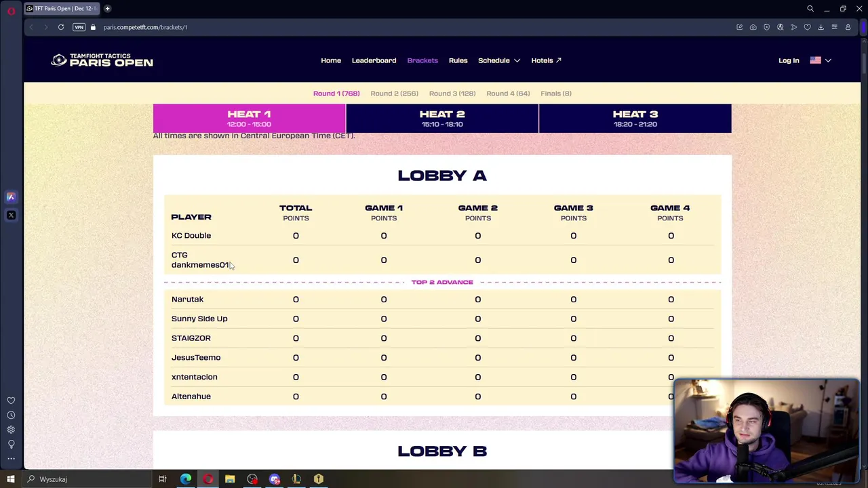
Task: Reload the current page
Action: pyautogui.click(x=61, y=27)
